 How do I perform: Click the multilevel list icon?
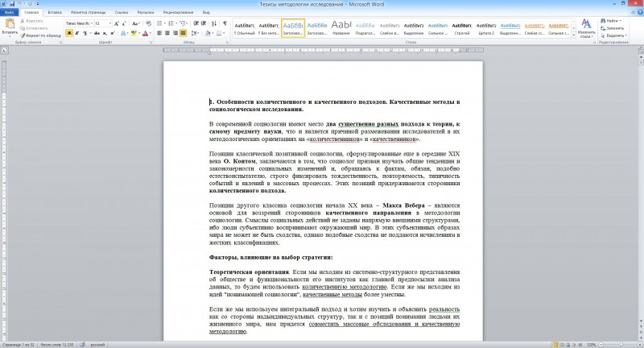pyautogui.click(x=184, y=23)
